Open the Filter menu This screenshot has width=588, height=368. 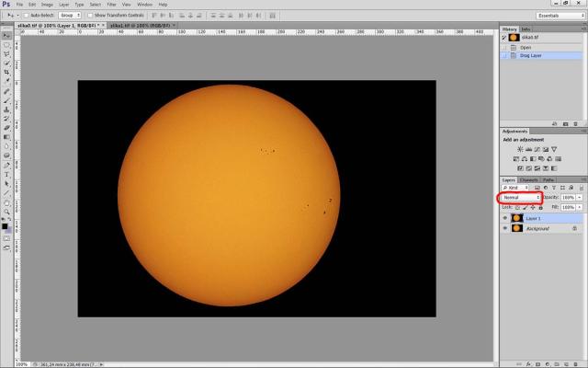111,5
